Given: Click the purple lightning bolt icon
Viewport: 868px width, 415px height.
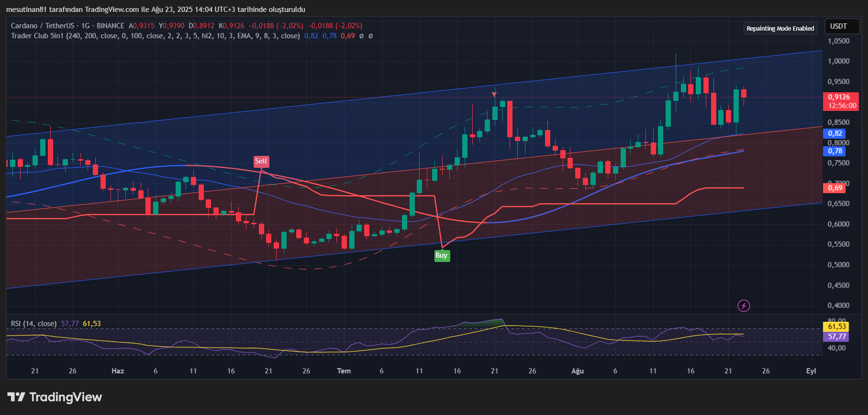Looking at the screenshot, I should click(744, 306).
